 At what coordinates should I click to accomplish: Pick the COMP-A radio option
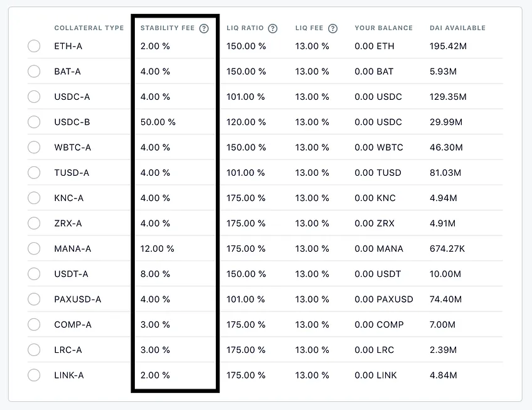click(34, 325)
